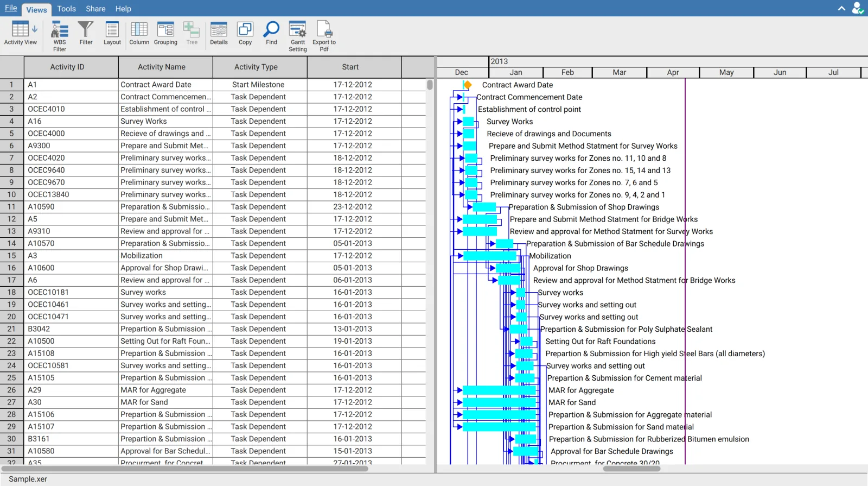Switch to the Share tab

click(95, 9)
